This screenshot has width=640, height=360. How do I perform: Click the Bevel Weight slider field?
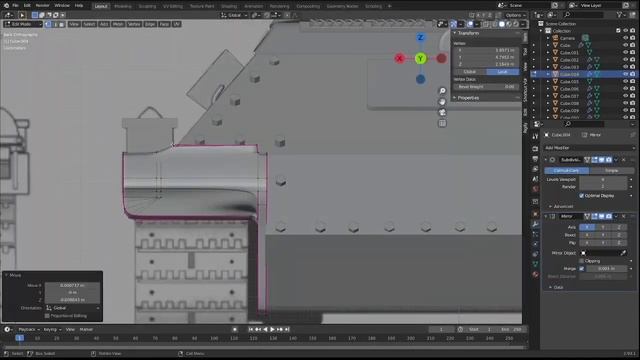tap(486, 87)
